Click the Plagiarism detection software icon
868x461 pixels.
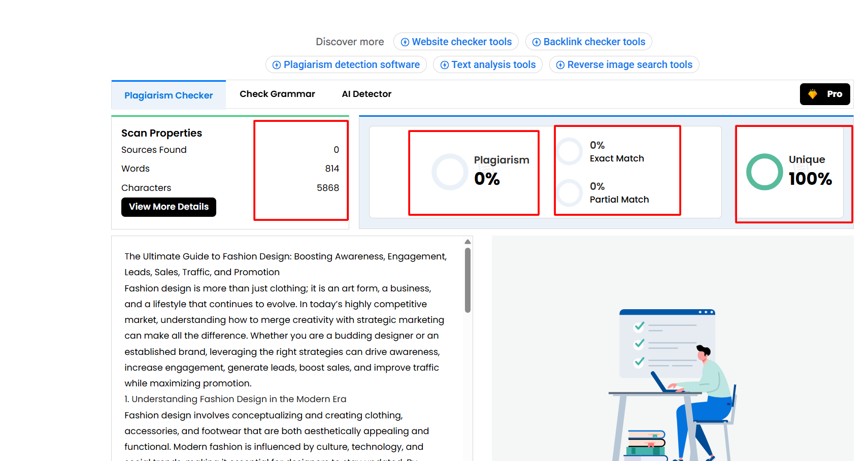click(x=277, y=64)
